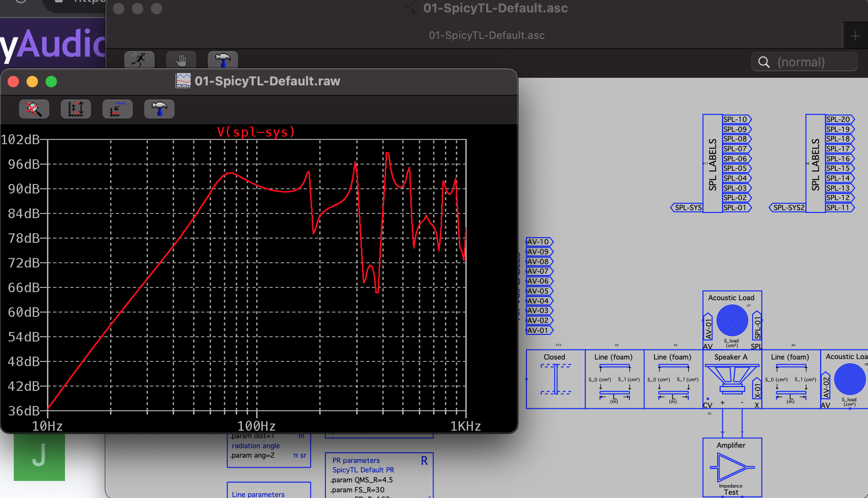Click the 'PR parameters' comment text

tap(356, 461)
